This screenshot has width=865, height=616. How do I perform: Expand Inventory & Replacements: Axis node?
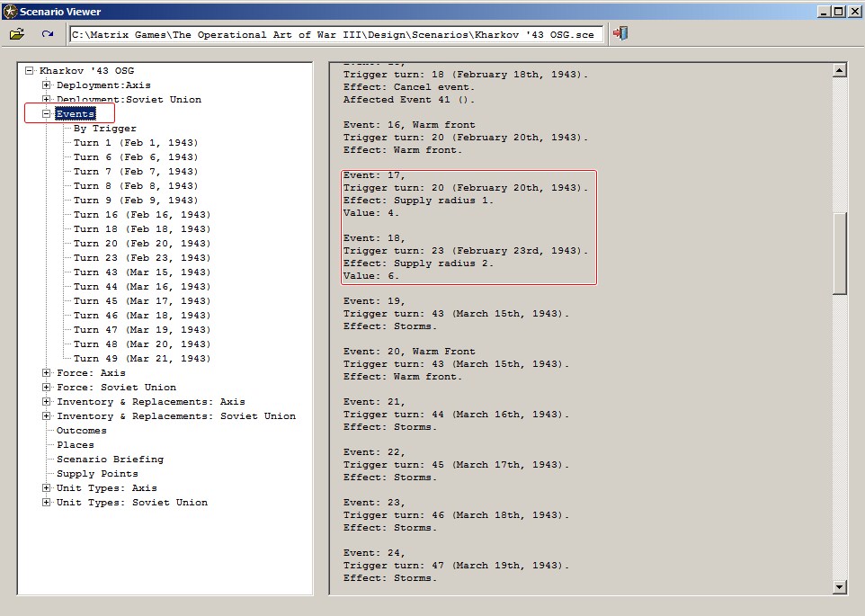[x=47, y=401]
